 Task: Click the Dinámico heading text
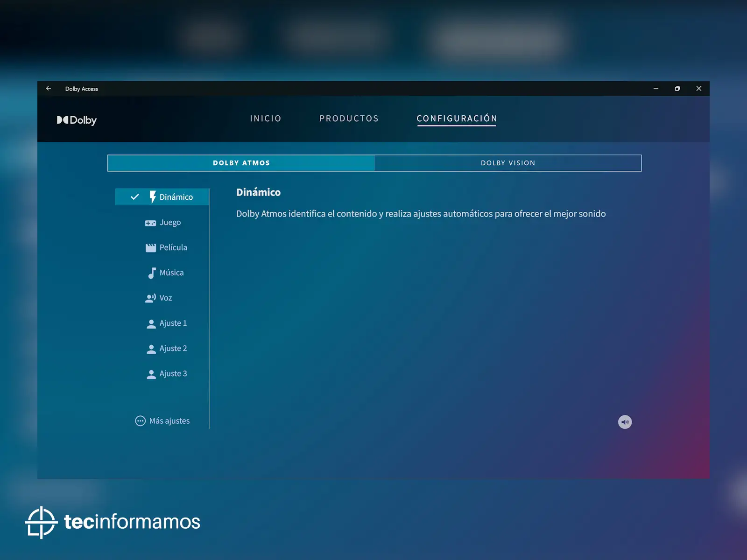258,192
